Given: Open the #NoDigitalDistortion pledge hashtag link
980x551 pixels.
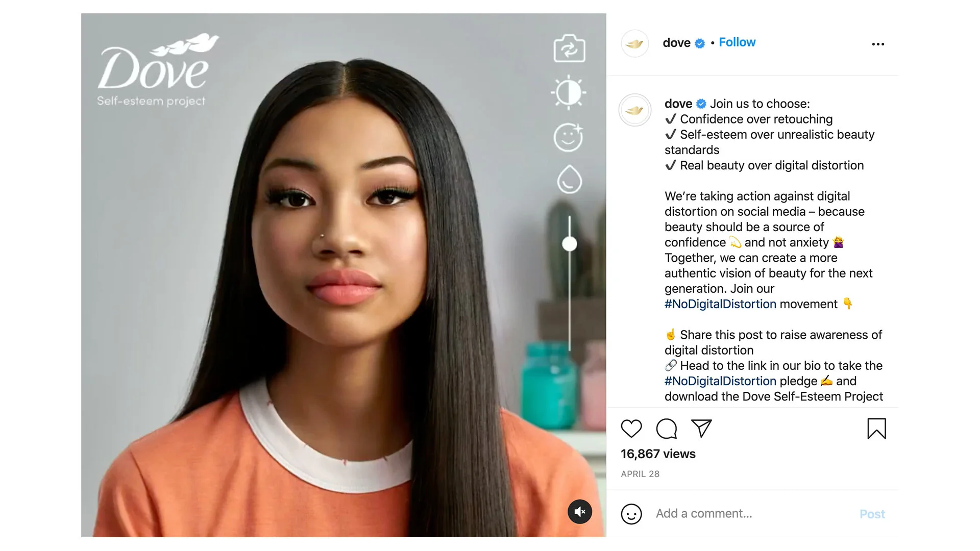Looking at the screenshot, I should pyautogui.click(x=720, y=381).
